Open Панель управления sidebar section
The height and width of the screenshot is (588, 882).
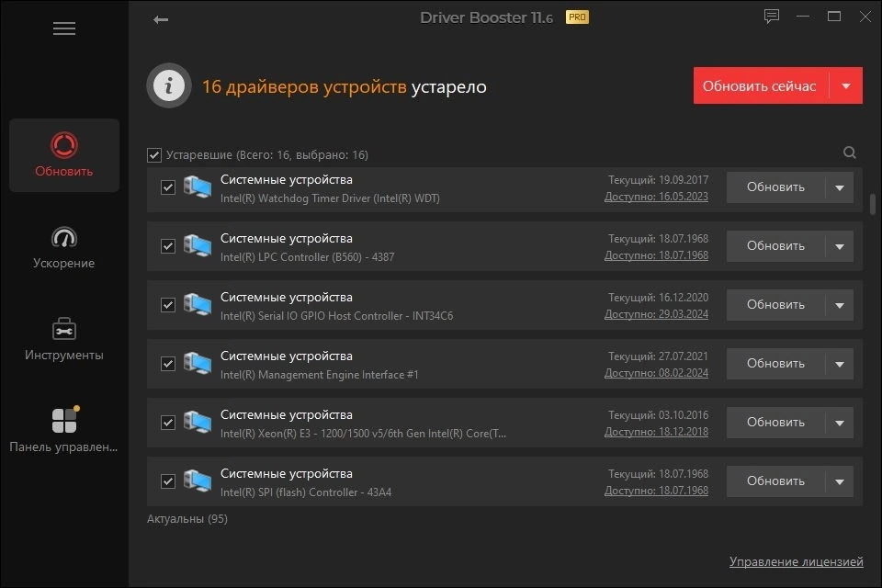tap(64, 431)
